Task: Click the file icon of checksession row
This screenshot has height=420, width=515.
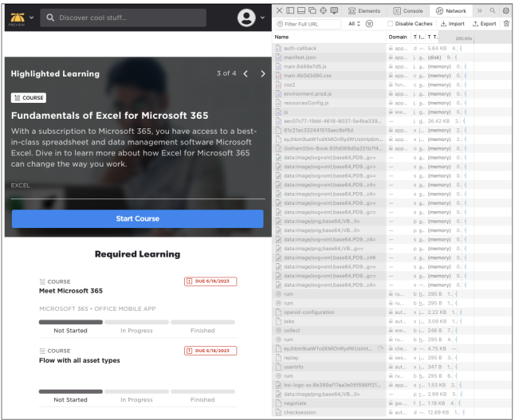Action: pos(278,412)
